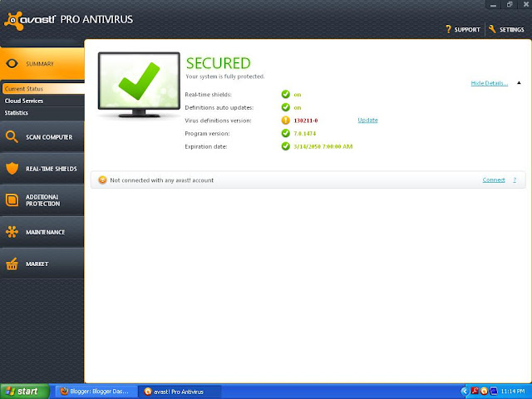This screenshot has height=399, width=532.
Task: Minimize the avast! window
Action: point(493,5)
